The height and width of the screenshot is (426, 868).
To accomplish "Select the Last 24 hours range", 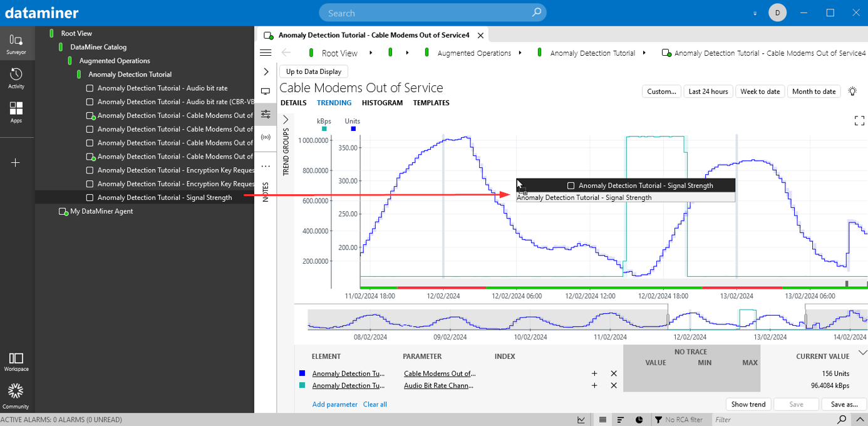I will pyautogui.click(x=708, y=91).
